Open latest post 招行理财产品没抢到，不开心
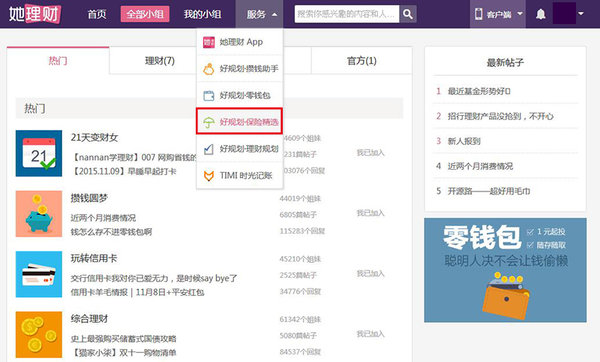Image resolution: width=600 pixels, height=362 pixels. pyautogui.click(x=501, y=116)
